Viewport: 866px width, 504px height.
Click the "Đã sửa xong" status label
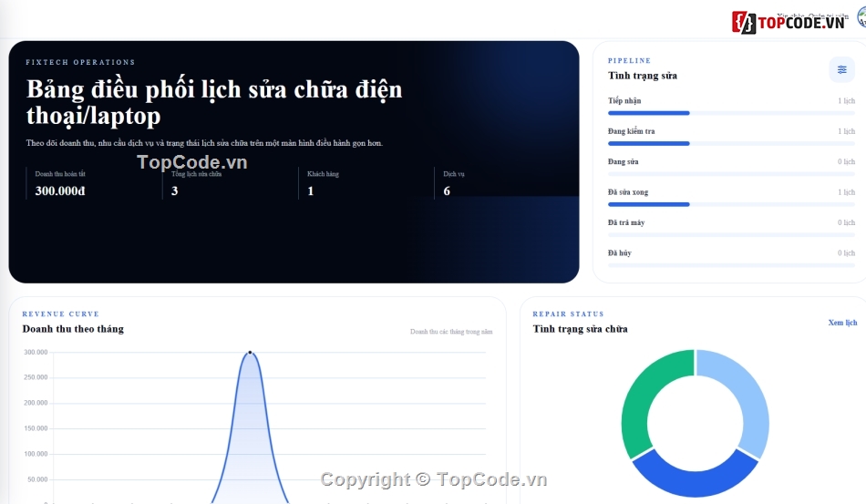[628, 191]
